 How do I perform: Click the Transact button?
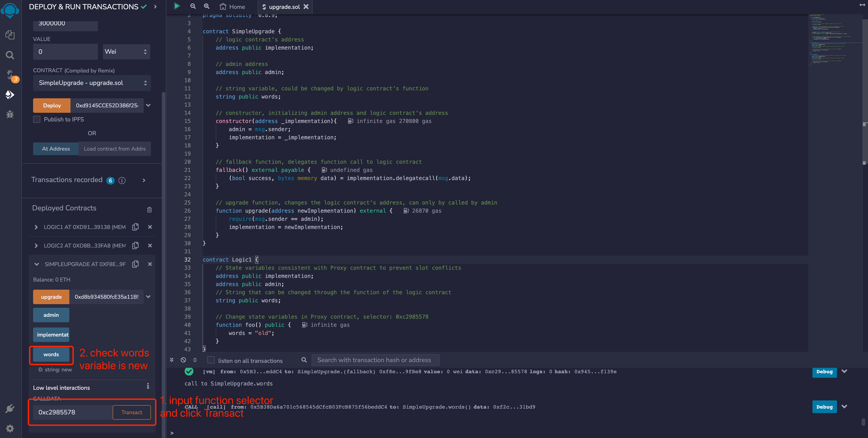pyautogui.click(x=132, y=412)
